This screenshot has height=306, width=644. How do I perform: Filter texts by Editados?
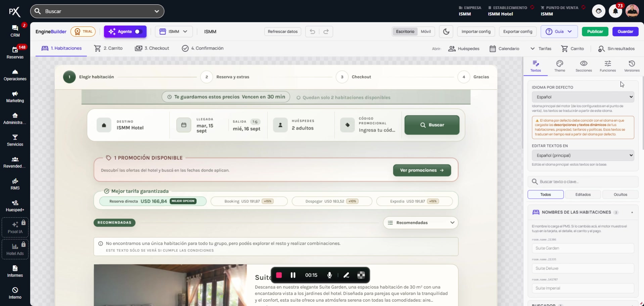coord(583,194)
